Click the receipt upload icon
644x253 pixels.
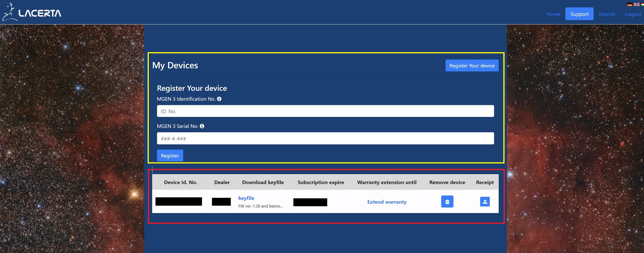[485, 202]
